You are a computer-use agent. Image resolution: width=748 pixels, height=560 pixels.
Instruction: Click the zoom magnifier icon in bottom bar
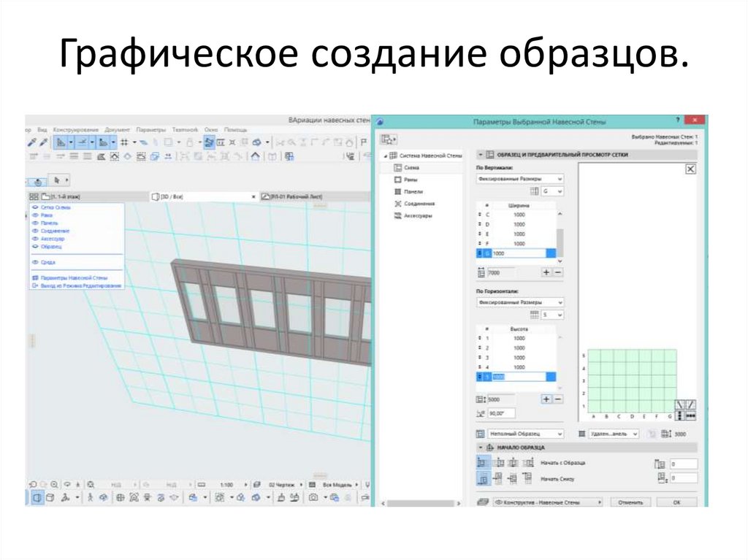(x=54, y=485)
